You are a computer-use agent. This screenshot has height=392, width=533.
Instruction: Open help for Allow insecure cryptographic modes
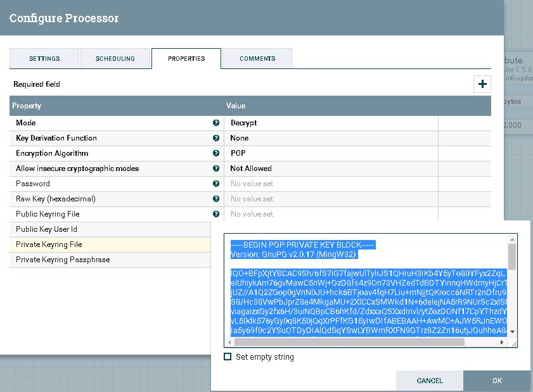pyautogui.click(x=216, y=168)
